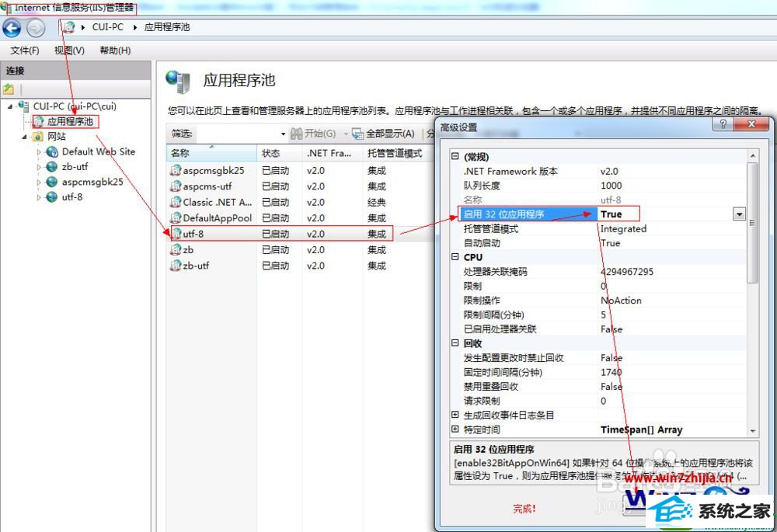This screenshot has height=532, width=777.
Task: Click the Back navigation arrow
Action: (12, 28)
